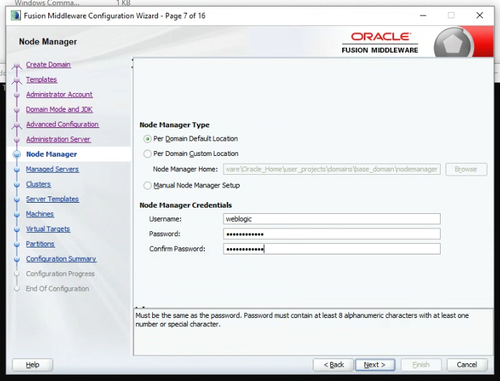Click Configuration Progress step label
The image size is (500, 381).
tap(60, 274)
